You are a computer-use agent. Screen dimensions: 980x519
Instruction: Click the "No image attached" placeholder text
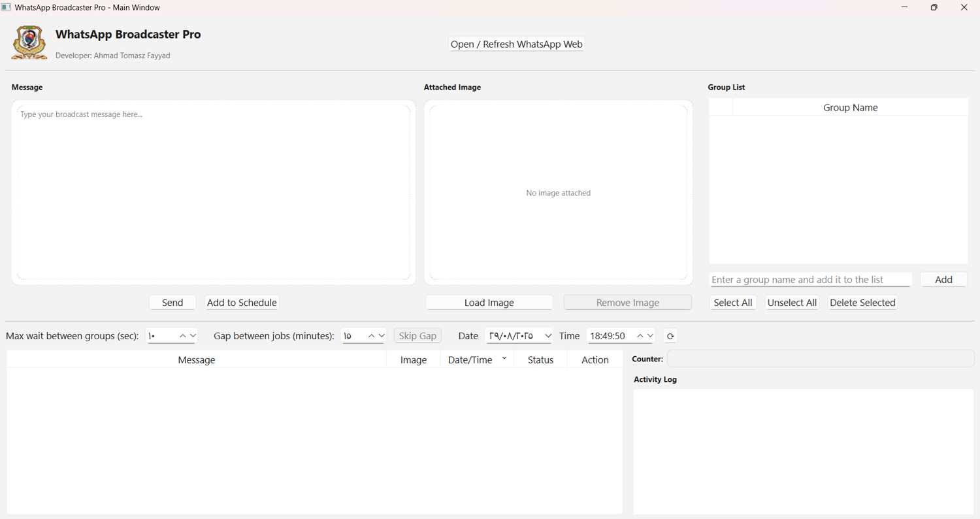559,193
